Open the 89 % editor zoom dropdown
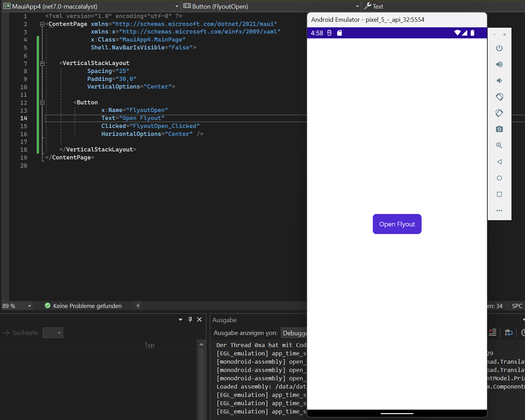Viewport: 525px width, 420px height. coord(29,306)
